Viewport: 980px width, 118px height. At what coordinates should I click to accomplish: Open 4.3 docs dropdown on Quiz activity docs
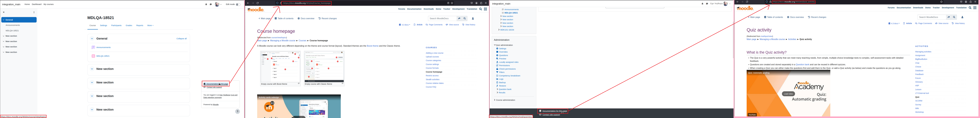click(x=894, y=23)
